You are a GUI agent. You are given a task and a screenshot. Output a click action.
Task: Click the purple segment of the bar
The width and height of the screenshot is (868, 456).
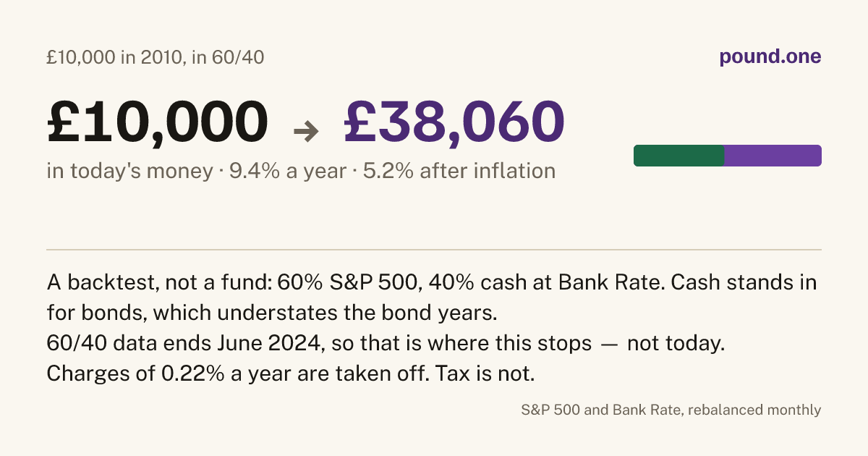773,156
